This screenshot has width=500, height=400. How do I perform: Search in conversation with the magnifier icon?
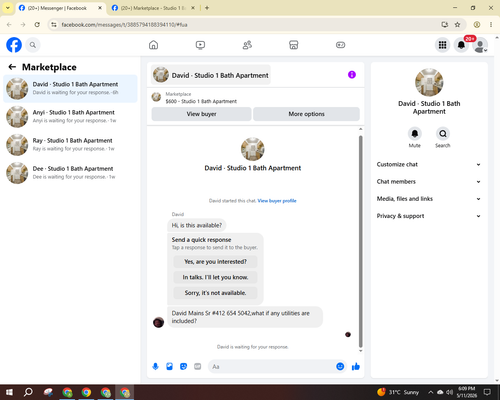click(443, 134)
